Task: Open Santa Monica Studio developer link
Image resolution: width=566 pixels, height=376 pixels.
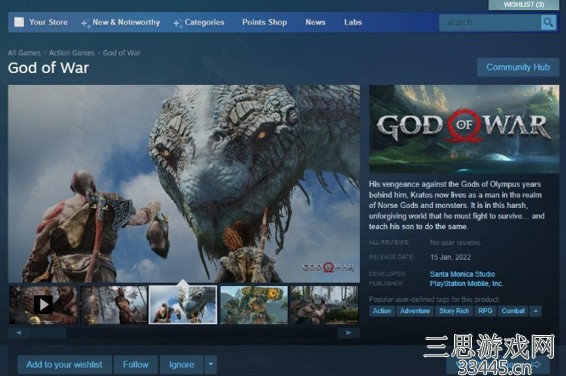Action: tap(462, 274)
